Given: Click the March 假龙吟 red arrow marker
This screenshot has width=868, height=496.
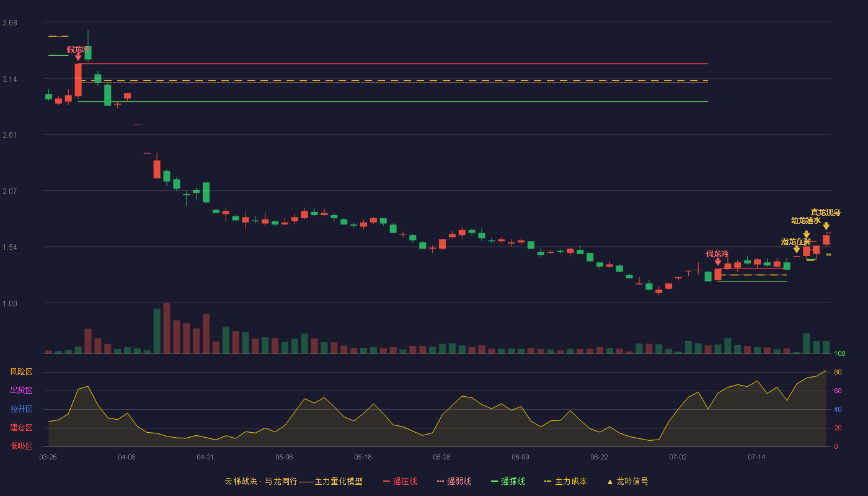Looking at the screenshot, I should tap(78, 57).
